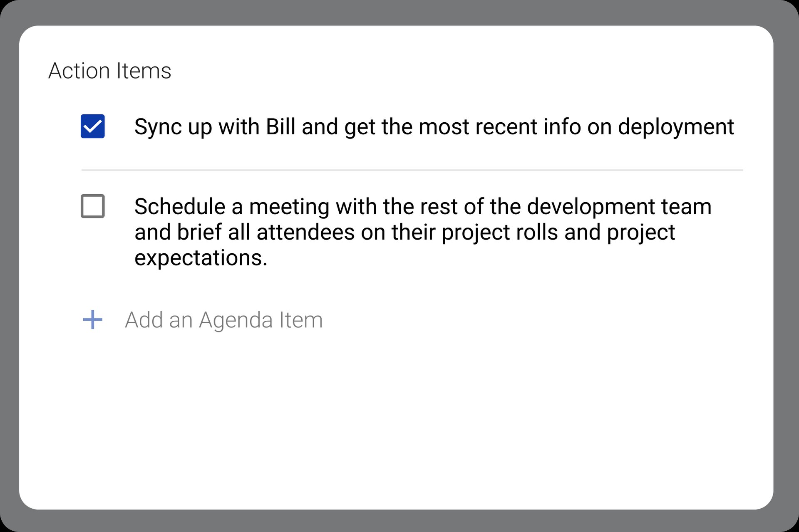Screen dimensions: 799x532
Task: Check the Schedule a meeting checkbox
Action: (x=92, y=206)
